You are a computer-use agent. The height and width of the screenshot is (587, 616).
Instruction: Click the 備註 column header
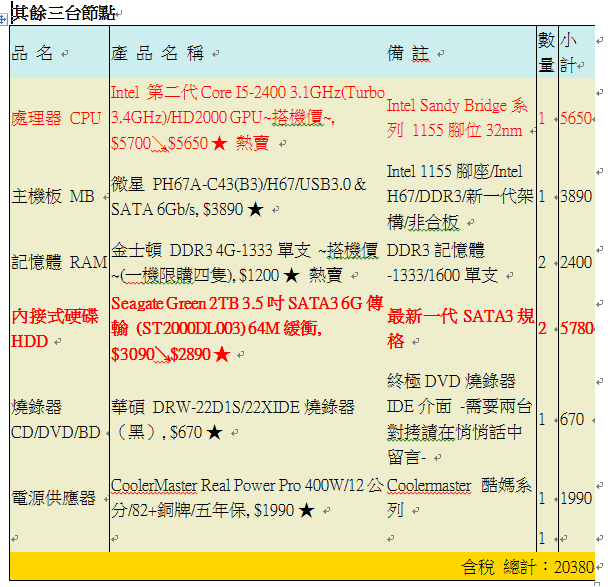[x=408, y=53]
